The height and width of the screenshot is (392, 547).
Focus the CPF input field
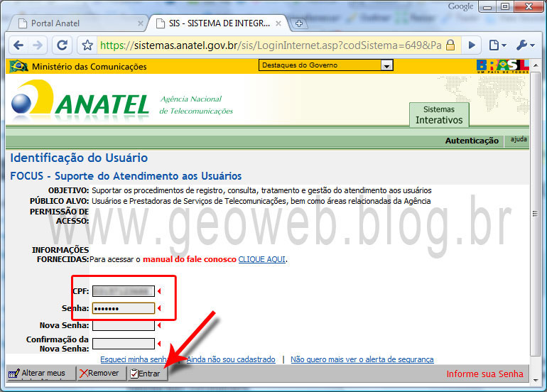pos(124,291)
